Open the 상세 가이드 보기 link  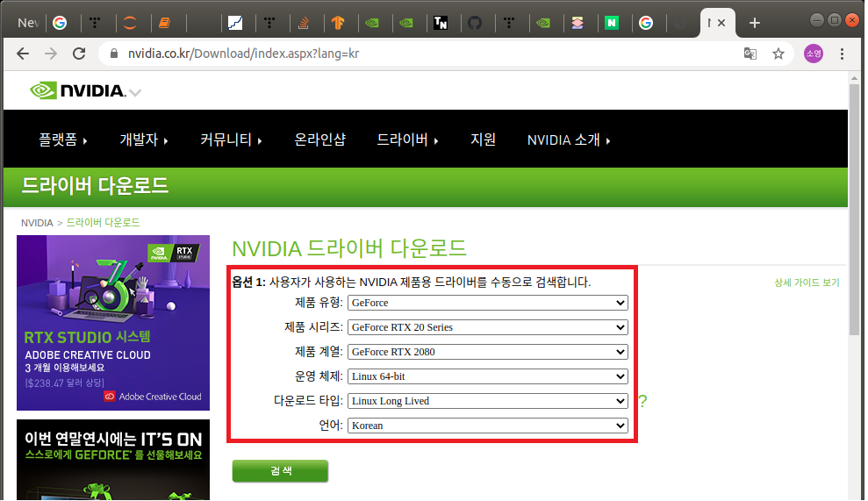[807, 283]
